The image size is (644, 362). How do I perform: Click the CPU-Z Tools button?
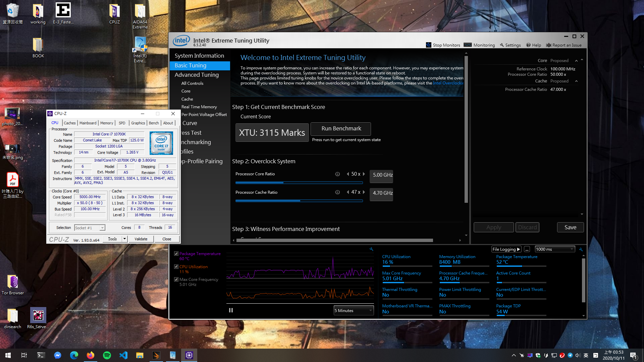pos(112,239)
